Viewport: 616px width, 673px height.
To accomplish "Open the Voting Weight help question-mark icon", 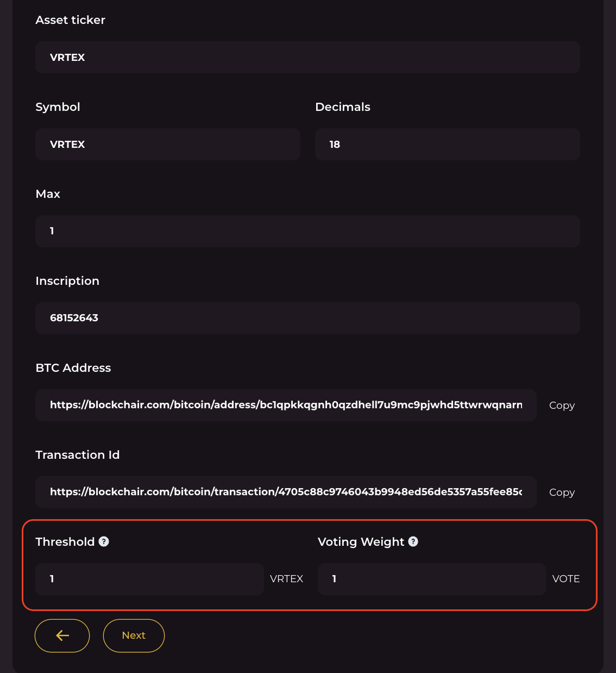I will tap(413, 541).
